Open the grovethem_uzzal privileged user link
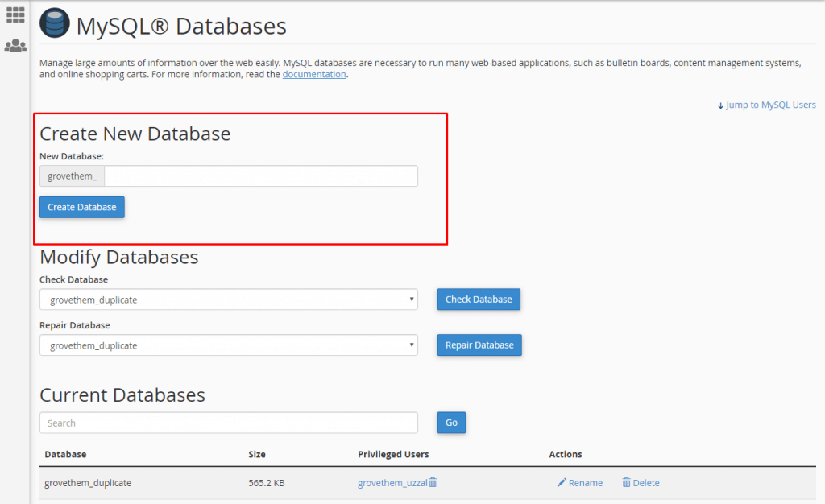 392,482
